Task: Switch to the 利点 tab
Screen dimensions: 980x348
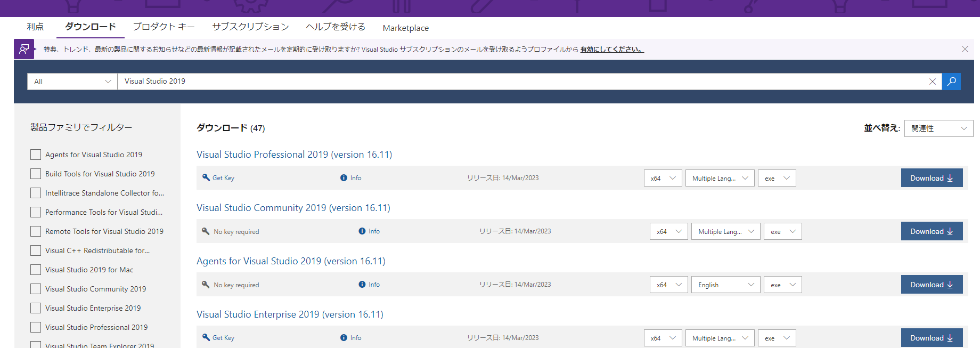Action: coord(35,27)
